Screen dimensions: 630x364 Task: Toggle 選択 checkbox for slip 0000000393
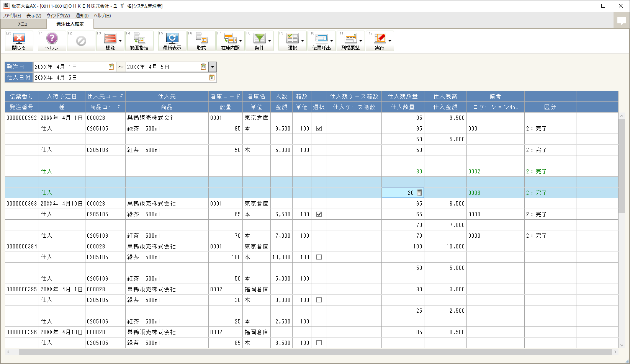pyautogui.click(x=319, y=214)
